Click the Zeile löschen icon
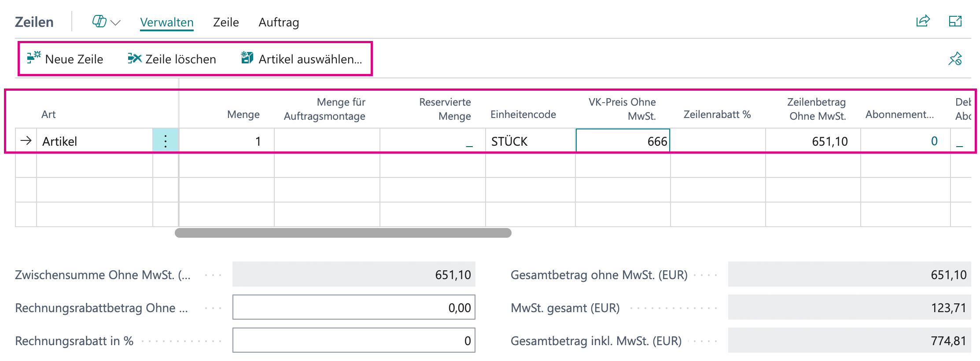Screen dimensions: 980x361 point(135,58)
